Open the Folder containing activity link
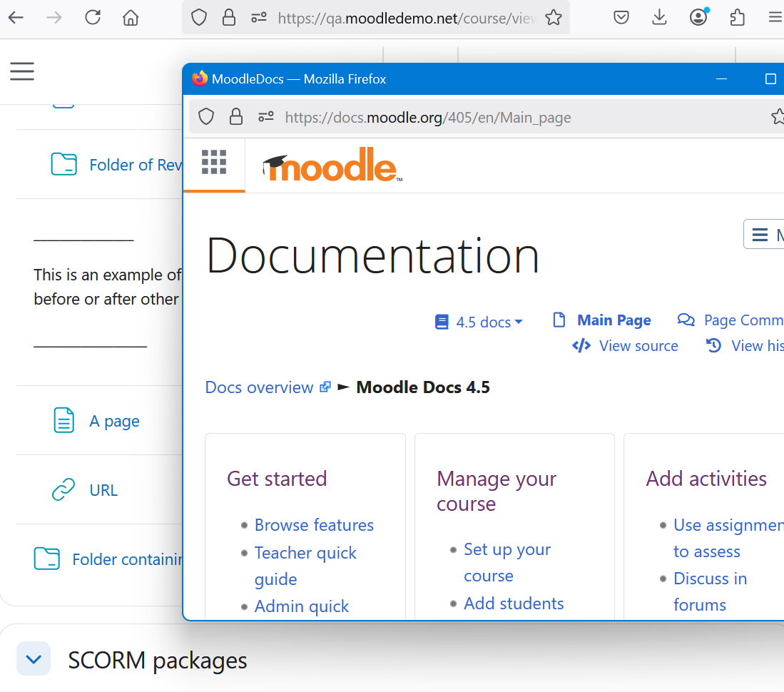The image size is (784, 692). (x=128, y=559)
